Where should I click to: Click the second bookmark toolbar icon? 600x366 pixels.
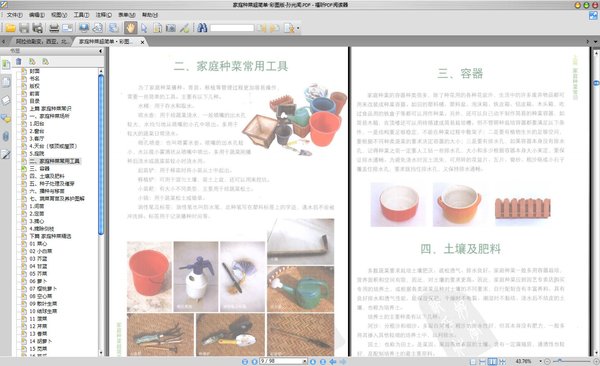tap(32, 62)
